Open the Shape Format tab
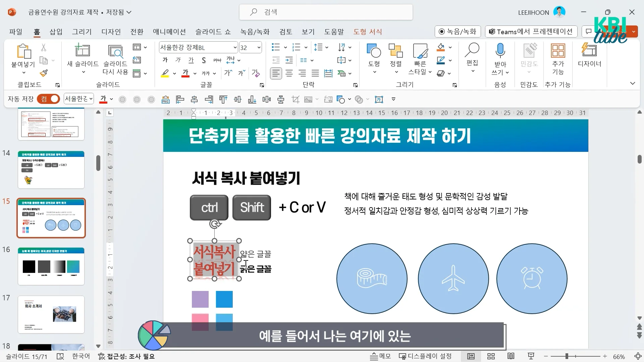Image resolution: width=644 pixels, height=362 pixels. click(x=368, y=32)
